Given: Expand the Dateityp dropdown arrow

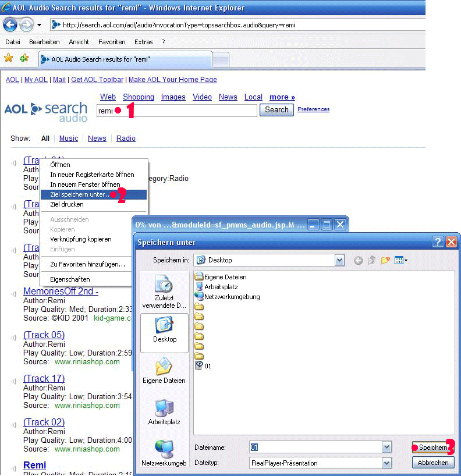Looking at the screenshot, I should pos(386,463).
